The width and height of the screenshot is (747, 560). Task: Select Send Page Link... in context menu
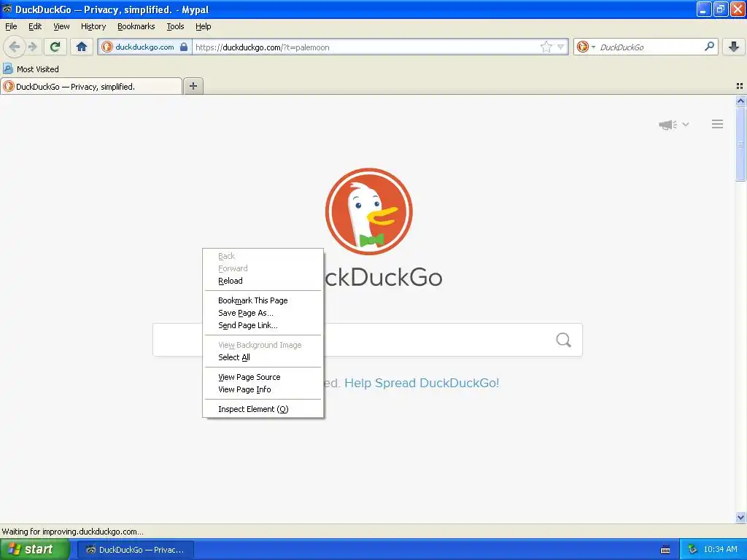click(x=263, y=325)
